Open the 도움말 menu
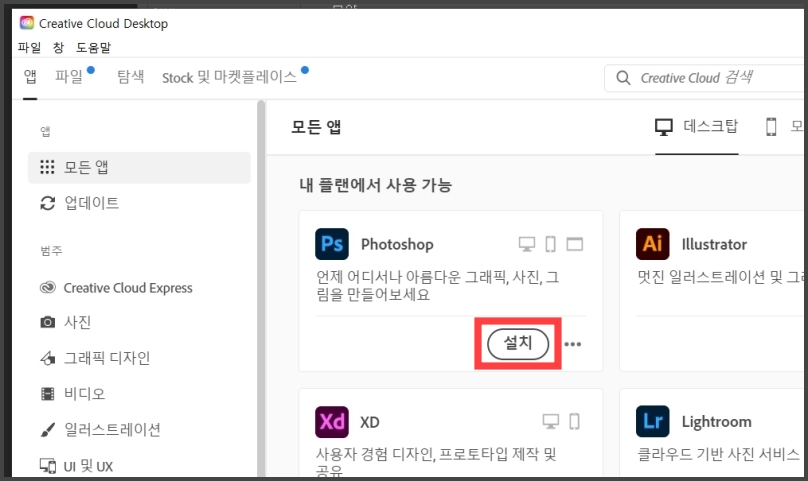This screenshot has height=481, width=808. click(93, 47)
